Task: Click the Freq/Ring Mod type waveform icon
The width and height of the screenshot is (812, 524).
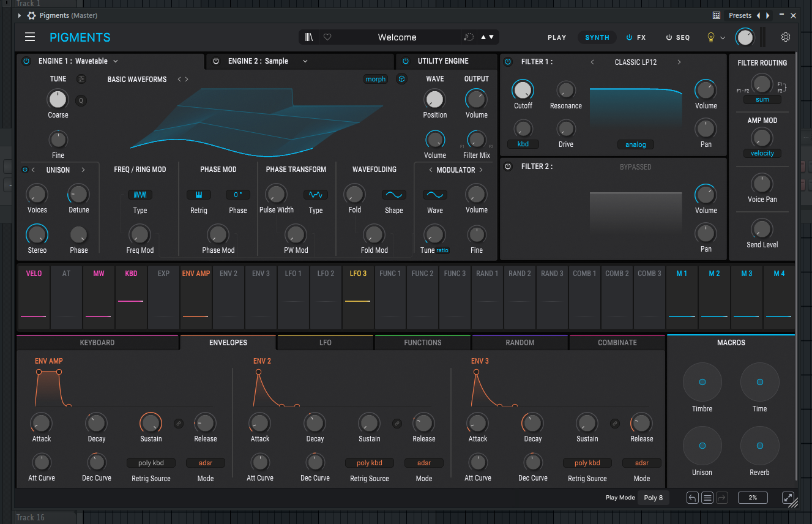Action: 140,195
